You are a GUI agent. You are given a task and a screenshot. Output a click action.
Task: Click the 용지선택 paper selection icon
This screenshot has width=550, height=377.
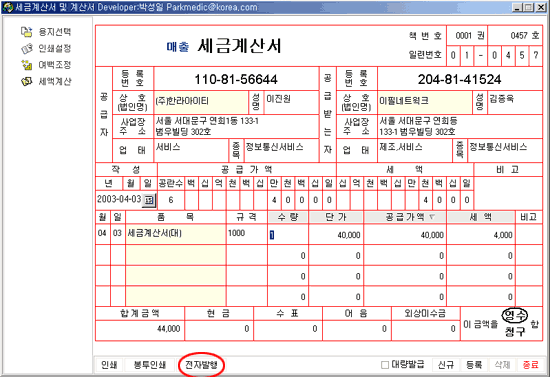[x=27, y=32]
